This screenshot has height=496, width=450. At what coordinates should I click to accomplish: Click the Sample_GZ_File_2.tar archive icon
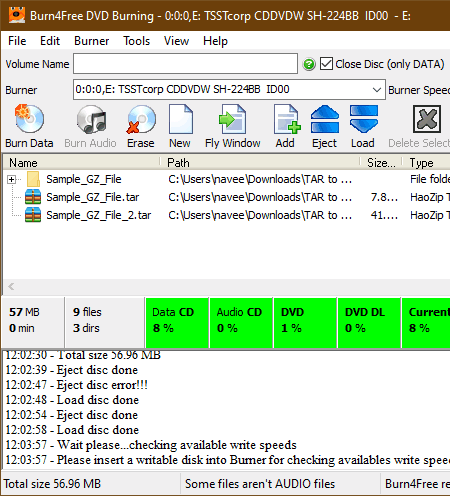pyautogui.click(x=33, y=215)
